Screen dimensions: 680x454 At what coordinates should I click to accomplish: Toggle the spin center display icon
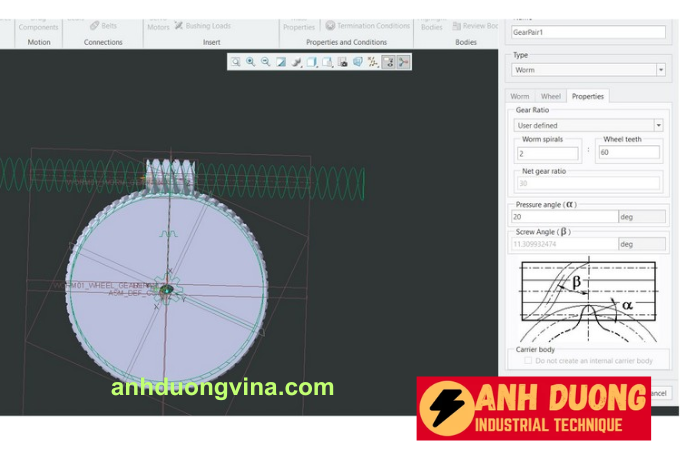pyautogui.click(x=388, y=62)
